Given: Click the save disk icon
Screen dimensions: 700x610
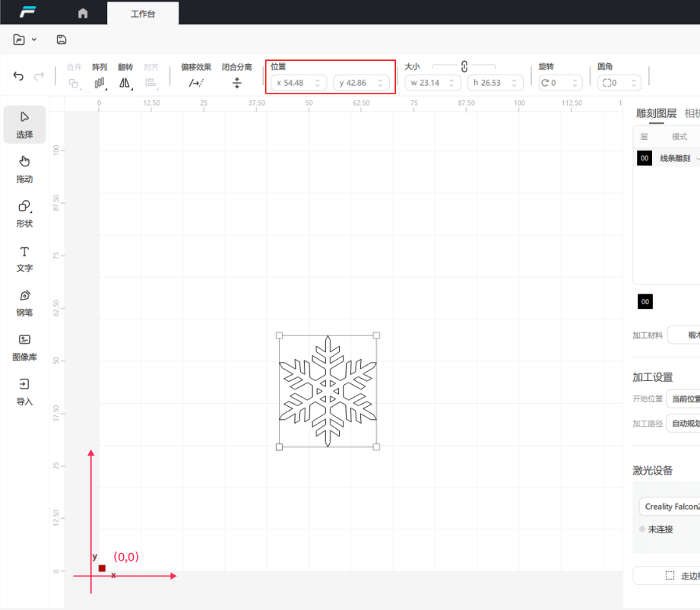Looking at the screenshot, I should (62, 40).
